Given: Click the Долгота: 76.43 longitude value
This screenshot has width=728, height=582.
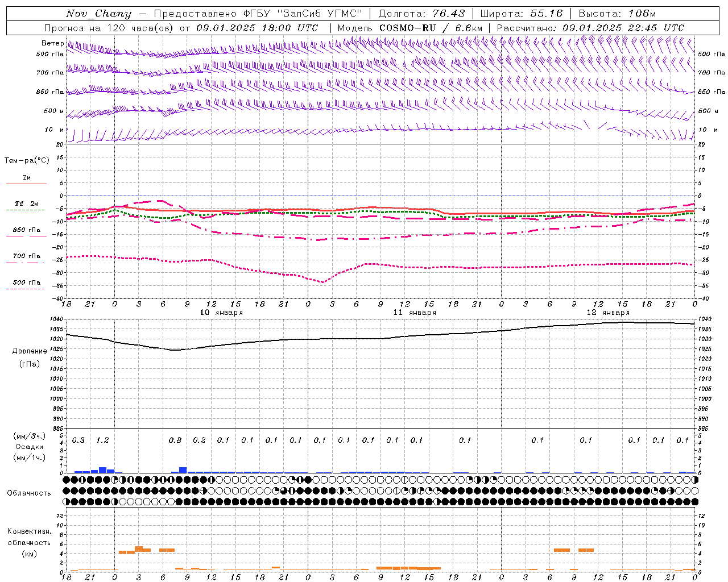Looking at the screenshot, I should [421, 14].
